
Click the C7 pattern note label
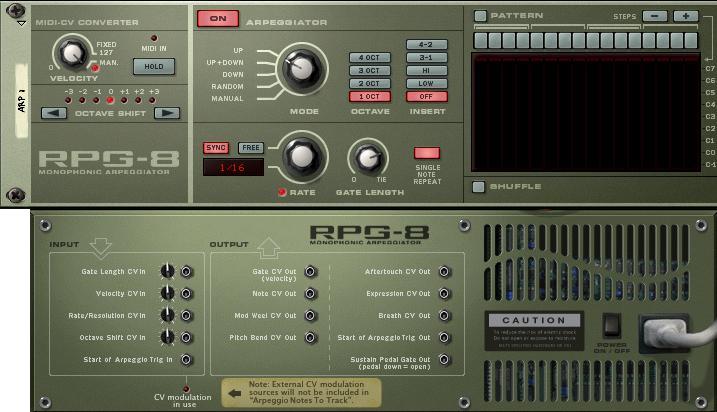coord(710,69)
